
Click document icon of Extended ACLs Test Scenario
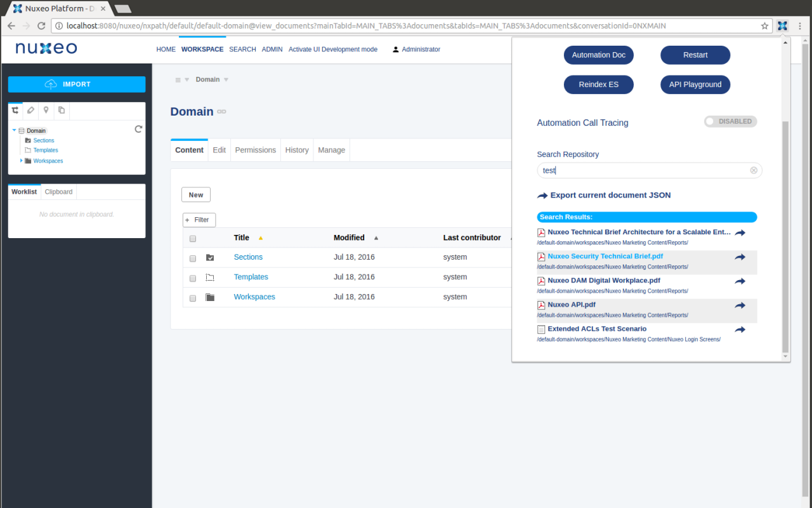tap(541, 330)
